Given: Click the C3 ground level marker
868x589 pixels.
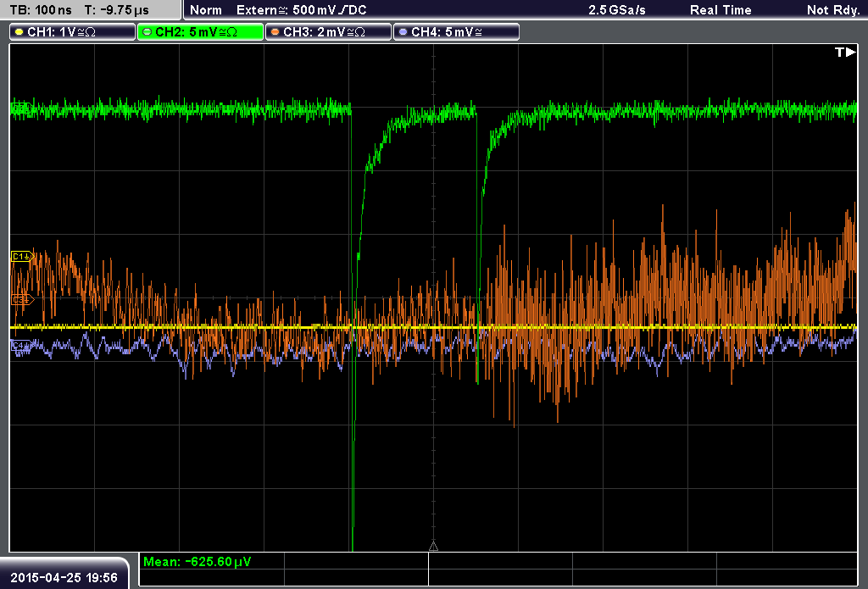Looking at the screenshot, I should pyautogui.click(x=23, y=299).
